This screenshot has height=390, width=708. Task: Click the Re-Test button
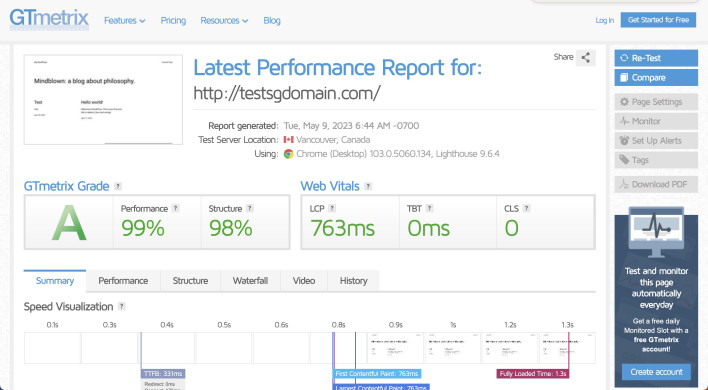pos(656,58)
